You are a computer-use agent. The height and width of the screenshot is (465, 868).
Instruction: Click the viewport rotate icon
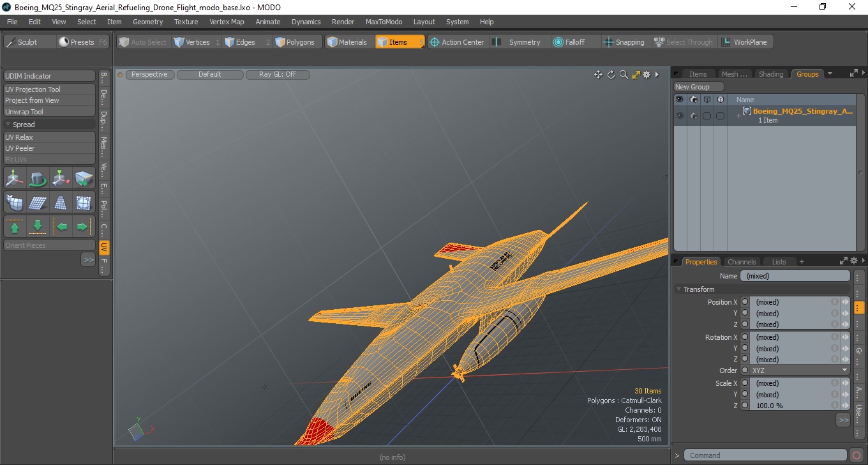click(611, 75)
